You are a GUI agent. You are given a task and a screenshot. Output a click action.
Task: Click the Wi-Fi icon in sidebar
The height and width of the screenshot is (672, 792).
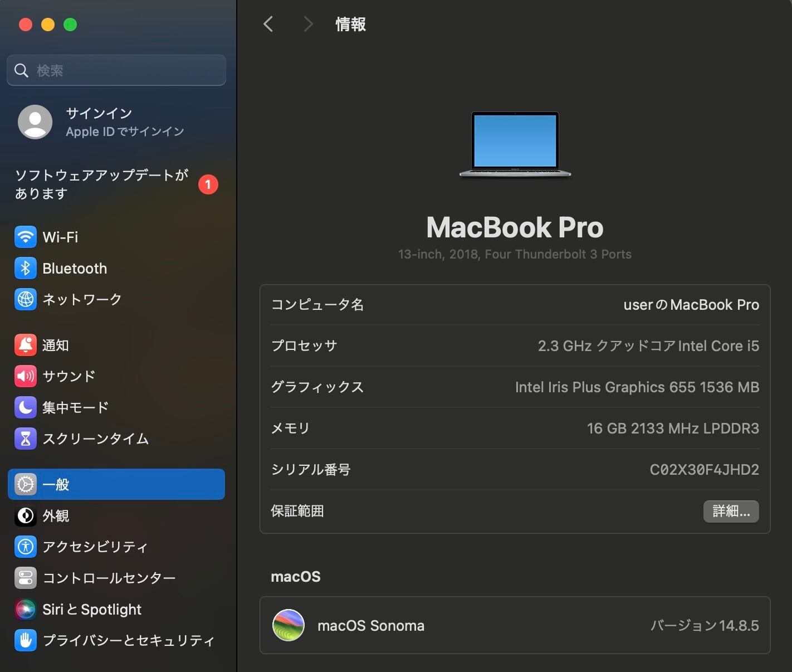click(26, 237)
